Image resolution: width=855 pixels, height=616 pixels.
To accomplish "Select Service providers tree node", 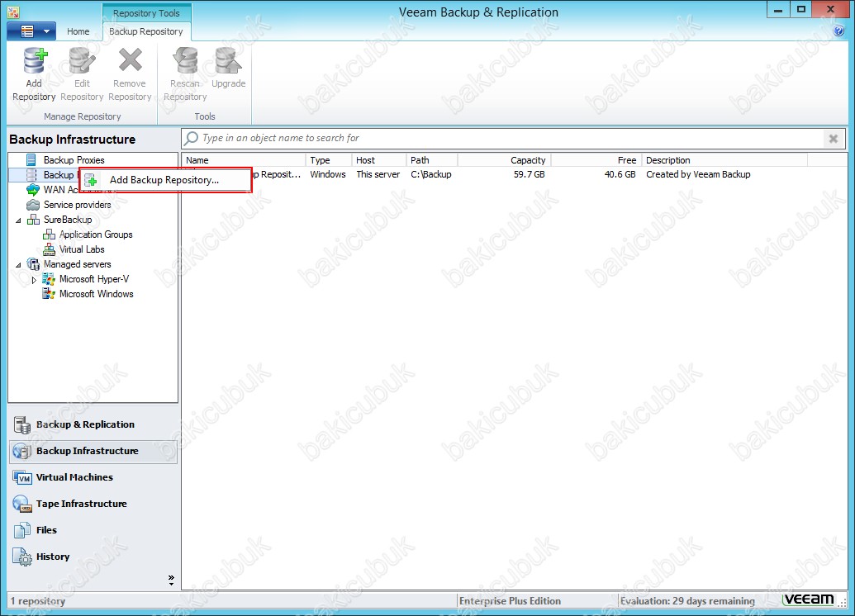I will pos(78,205).
